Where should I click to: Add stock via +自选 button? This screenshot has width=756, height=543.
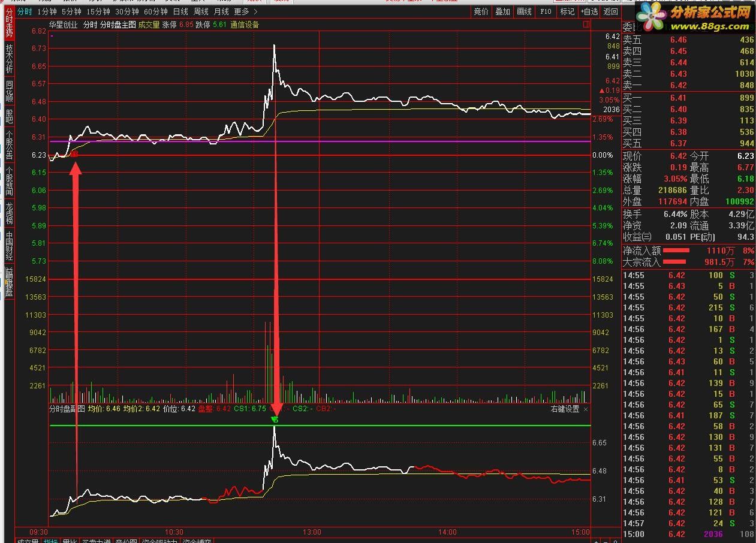click(589, 11)
